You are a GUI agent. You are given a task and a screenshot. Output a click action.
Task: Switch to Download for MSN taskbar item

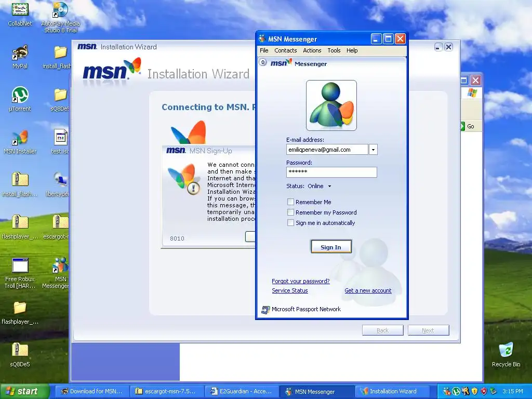[x=92, y=391]
